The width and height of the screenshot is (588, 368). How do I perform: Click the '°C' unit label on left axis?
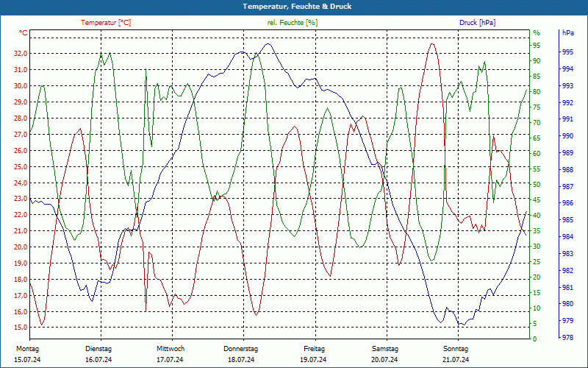click(24, 33)
